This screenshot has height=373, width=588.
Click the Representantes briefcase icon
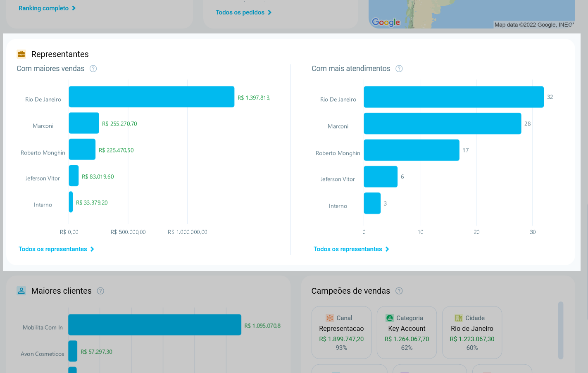tap(21, 54)
